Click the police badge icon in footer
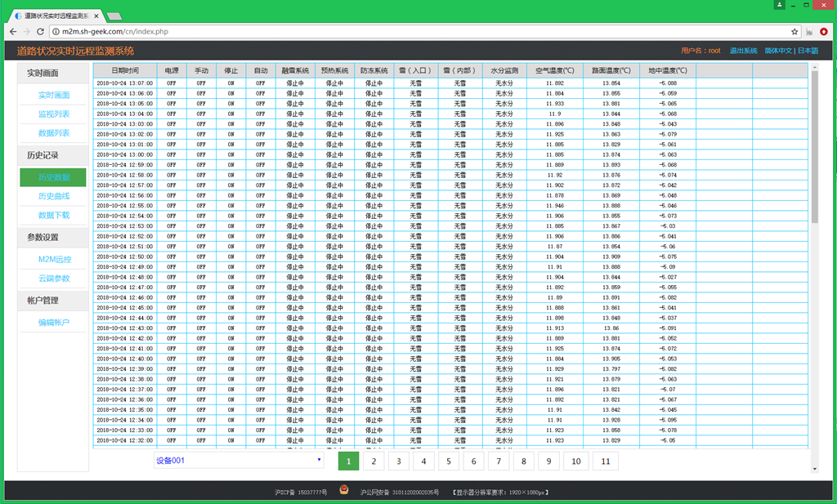 click(343, 492)
